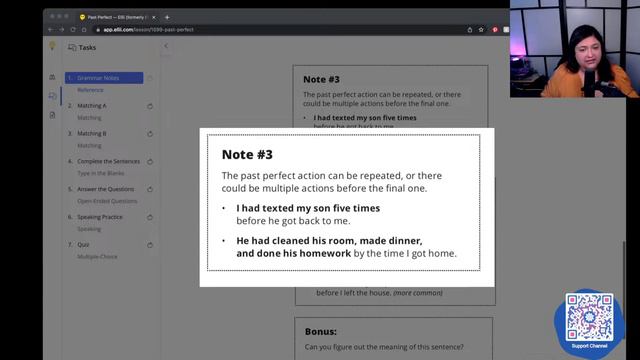
Task: Open a new browser tab
Action: pos(167,17)
